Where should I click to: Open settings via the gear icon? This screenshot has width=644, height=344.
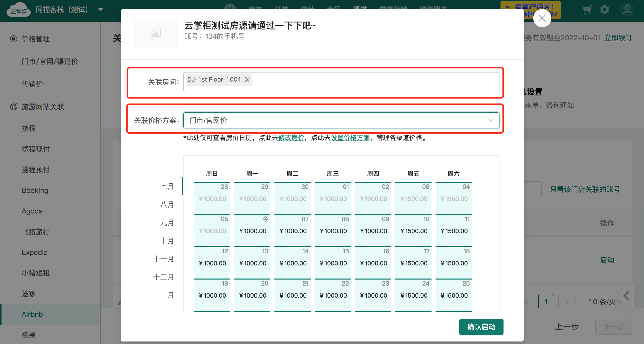[604, 10]
